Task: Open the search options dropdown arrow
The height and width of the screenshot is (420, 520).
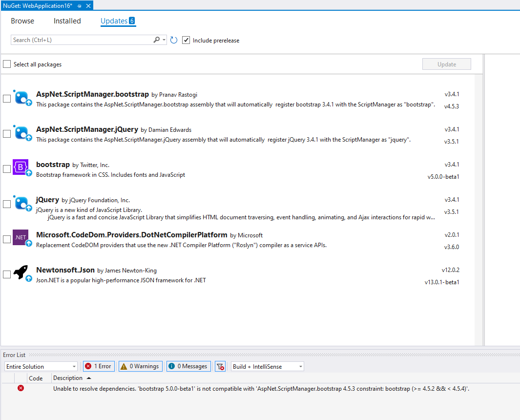Action: tap(164, 40)
